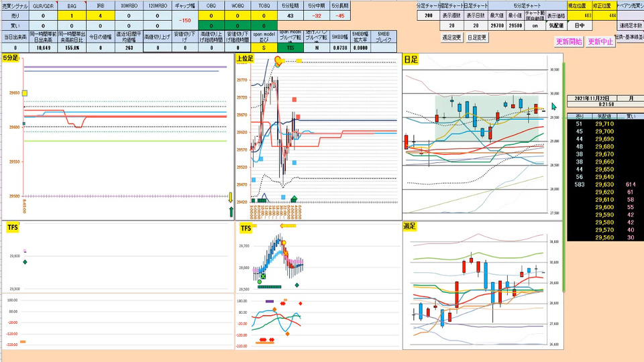The width and height of the screenshot is (644, 362).
Task: Click the order book price 29,560
Action: pos(604,237)
